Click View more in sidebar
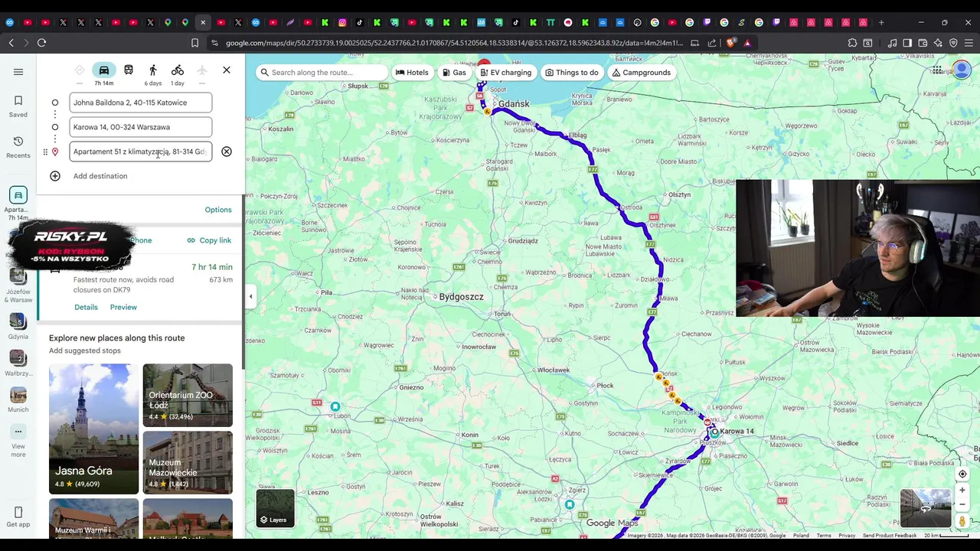This screenshot has width=980, height=551. (x=18, y=442)
